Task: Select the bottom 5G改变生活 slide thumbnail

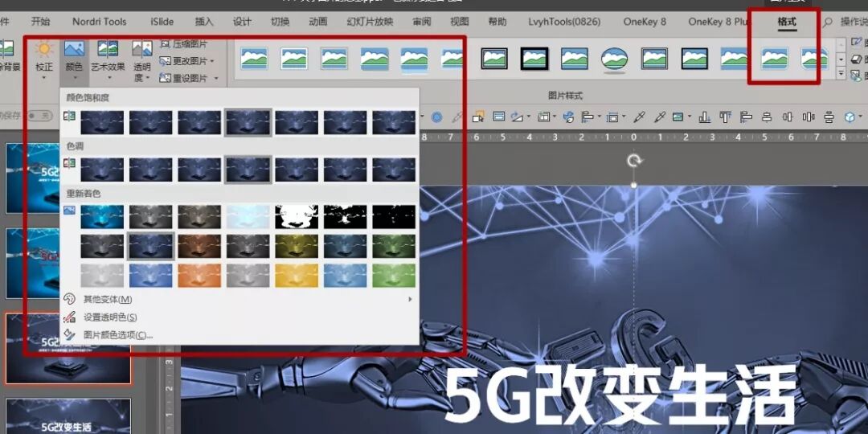Action: (68, 416)
